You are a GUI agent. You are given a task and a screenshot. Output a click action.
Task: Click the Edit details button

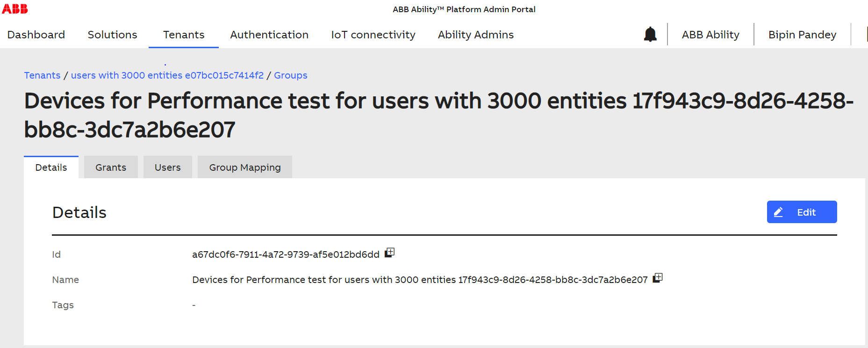coord(802,212)
